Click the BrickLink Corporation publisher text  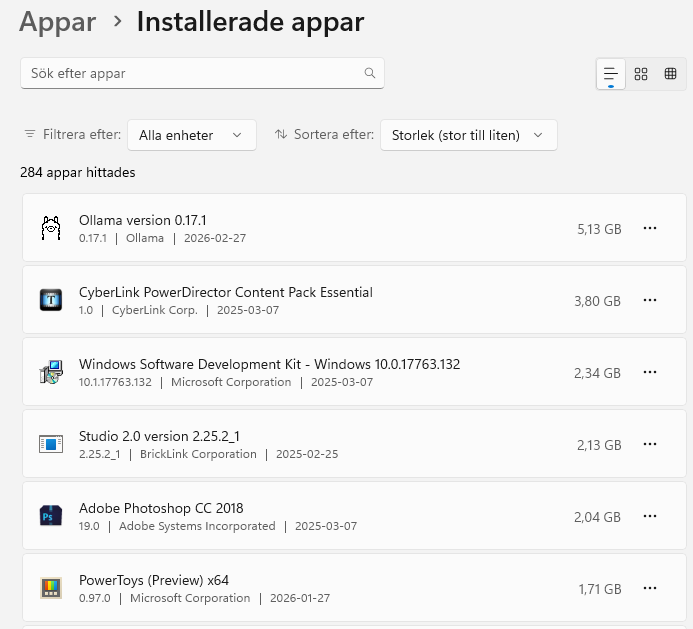[198, 454]
